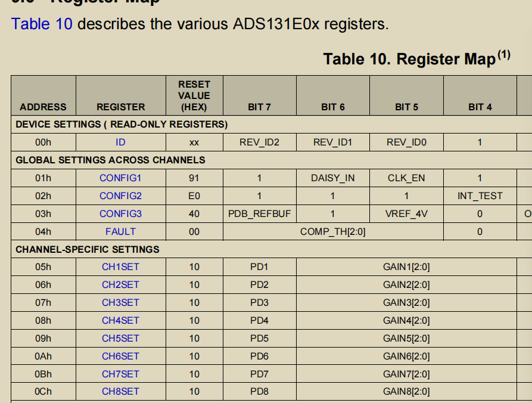This screenshot has width=532, height=403.
Task: Click the DEVICE SETTINGS section heading
Action: (122, 124)
